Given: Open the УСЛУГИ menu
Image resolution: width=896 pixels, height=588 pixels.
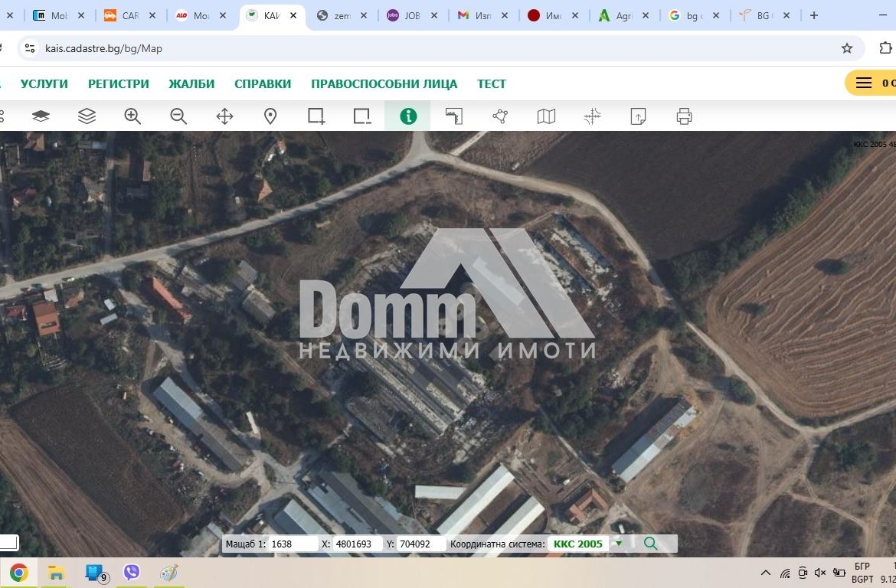Looking at the screenshot, I should [44, 84].
